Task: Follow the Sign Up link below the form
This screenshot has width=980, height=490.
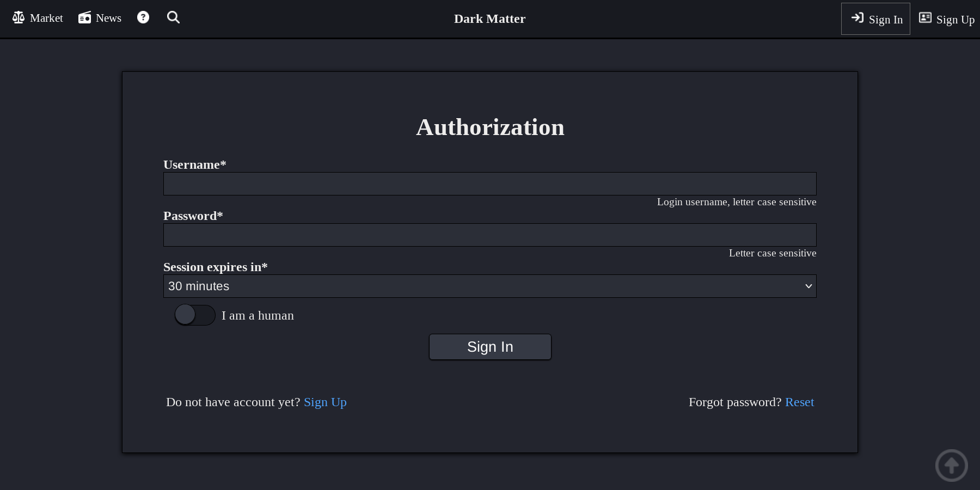Action: pyautogui.click(x=325, y=402)
